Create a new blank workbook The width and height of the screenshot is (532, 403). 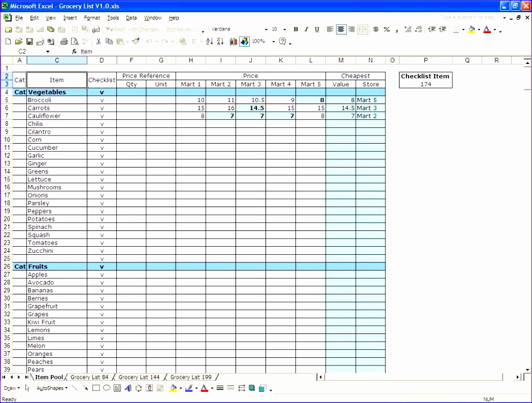[8, 42]
